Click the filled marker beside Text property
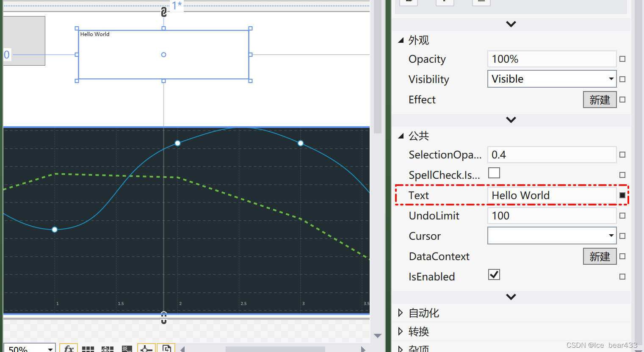This screenshot has height=352, width=644. pos(622,195)
